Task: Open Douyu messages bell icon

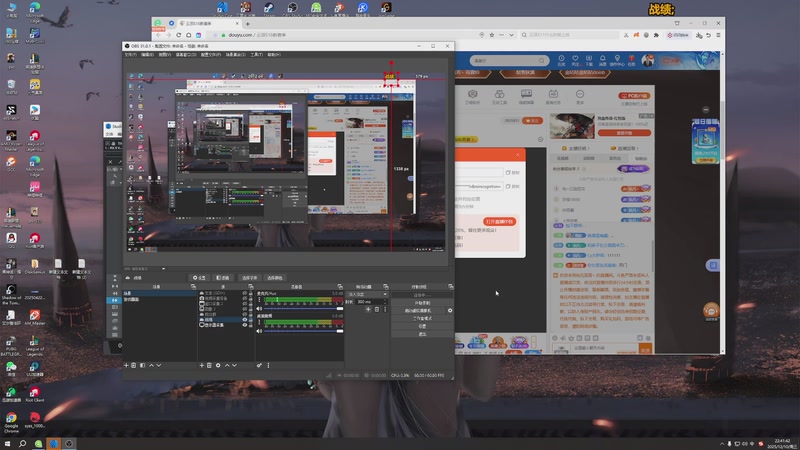Action: click(x=603, y=60)
